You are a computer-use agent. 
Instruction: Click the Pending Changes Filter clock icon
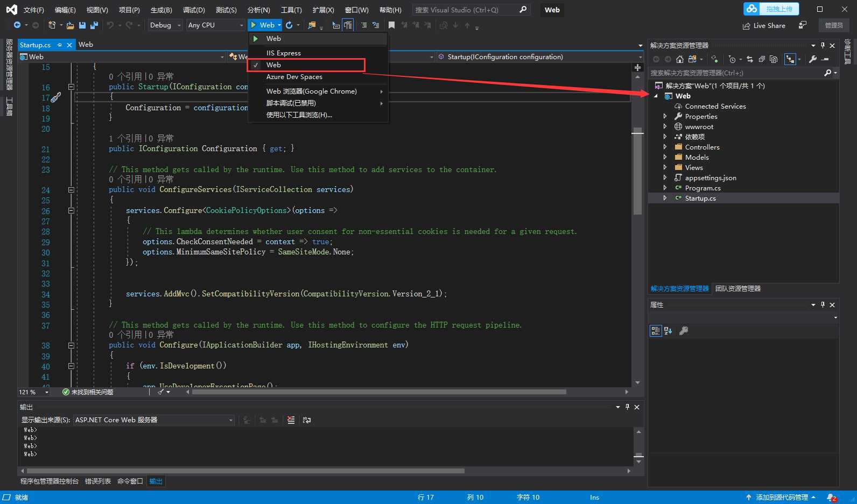pyautogui.click(x=732, y=59)
